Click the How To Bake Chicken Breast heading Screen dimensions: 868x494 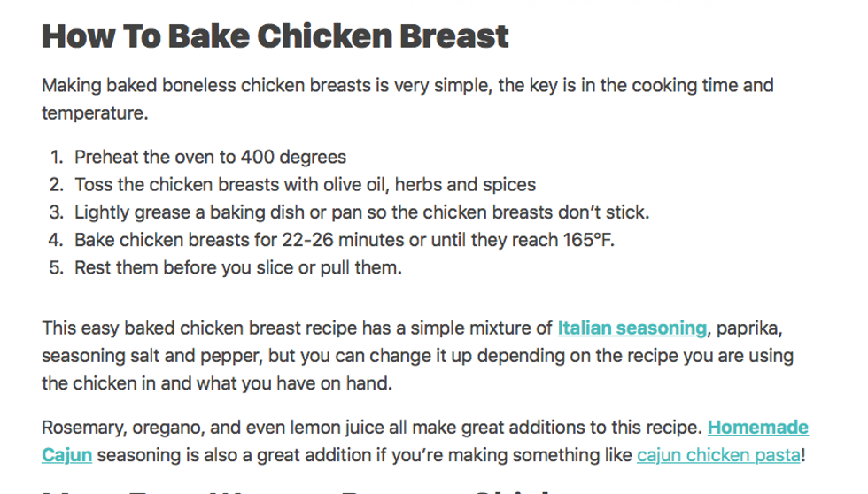275,37
